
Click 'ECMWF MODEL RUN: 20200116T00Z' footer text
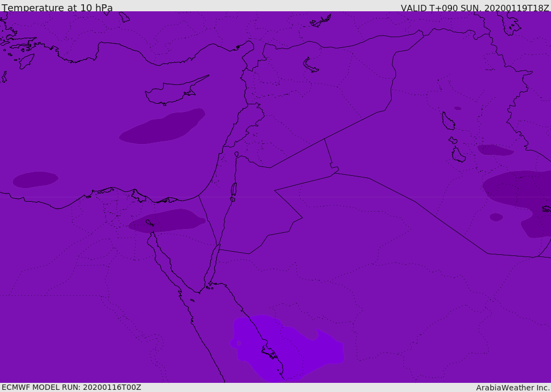tap(72, 387)
